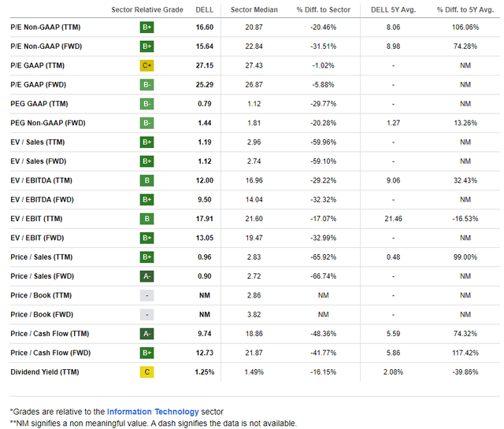Click the 106.06% five-year difference value
The image size is (504, 429).
click(465, 28)
